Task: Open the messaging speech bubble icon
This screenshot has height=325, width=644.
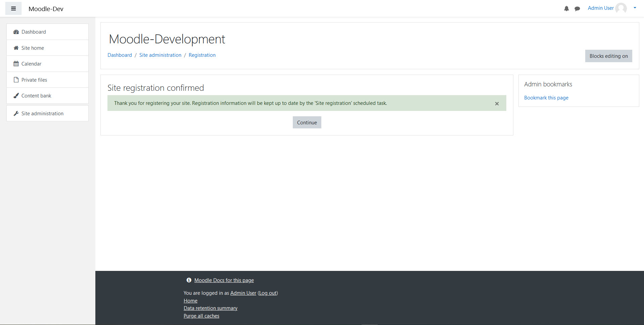Action: point(577,9)
